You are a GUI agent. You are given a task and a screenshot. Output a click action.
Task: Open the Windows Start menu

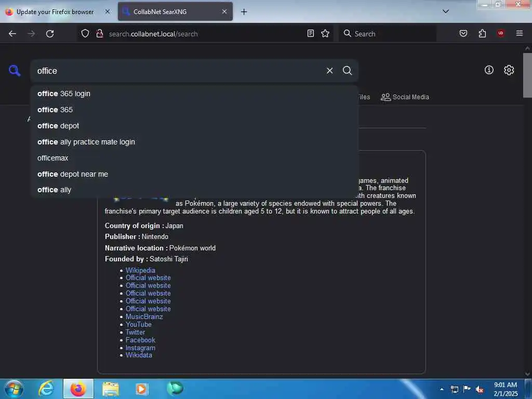14,389
